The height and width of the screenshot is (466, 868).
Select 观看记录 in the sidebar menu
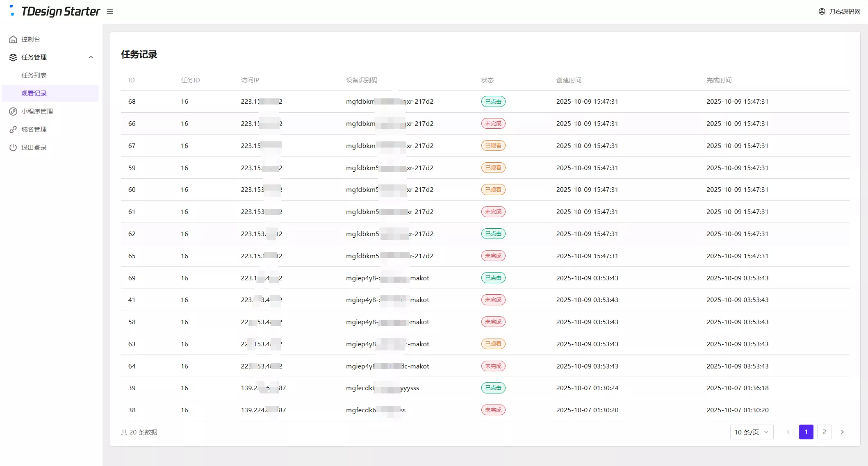tap(34, 93)
